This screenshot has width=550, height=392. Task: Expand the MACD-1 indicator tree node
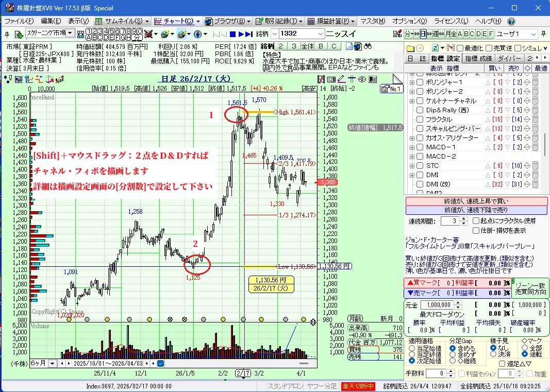tap(412, 147)
